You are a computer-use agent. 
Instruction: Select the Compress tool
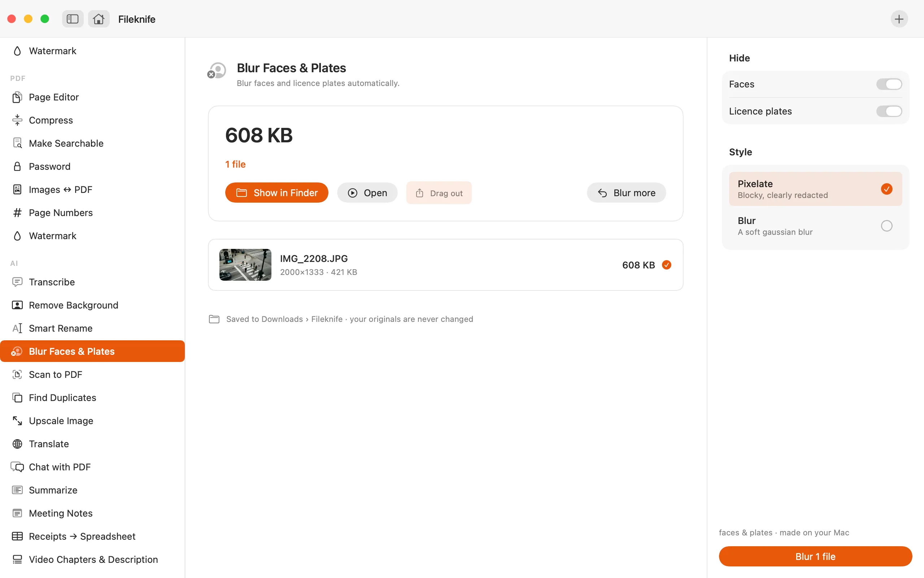(x=92, y=120)
